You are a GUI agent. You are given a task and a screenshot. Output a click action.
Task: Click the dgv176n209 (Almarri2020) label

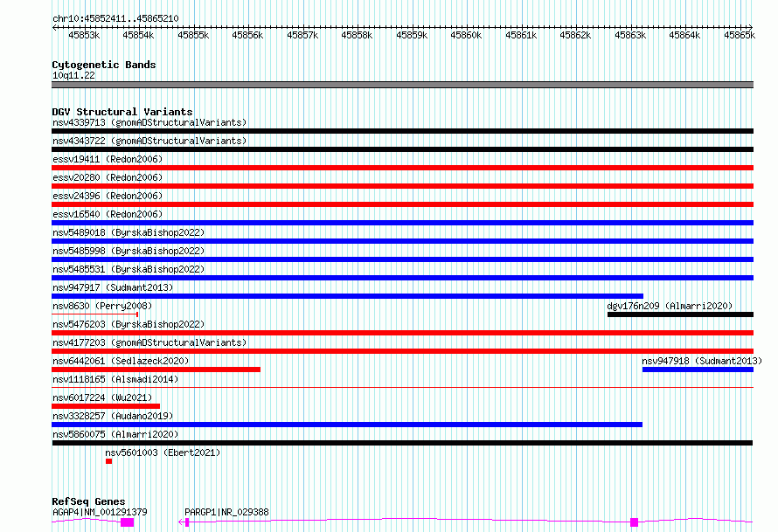[670, 306]
